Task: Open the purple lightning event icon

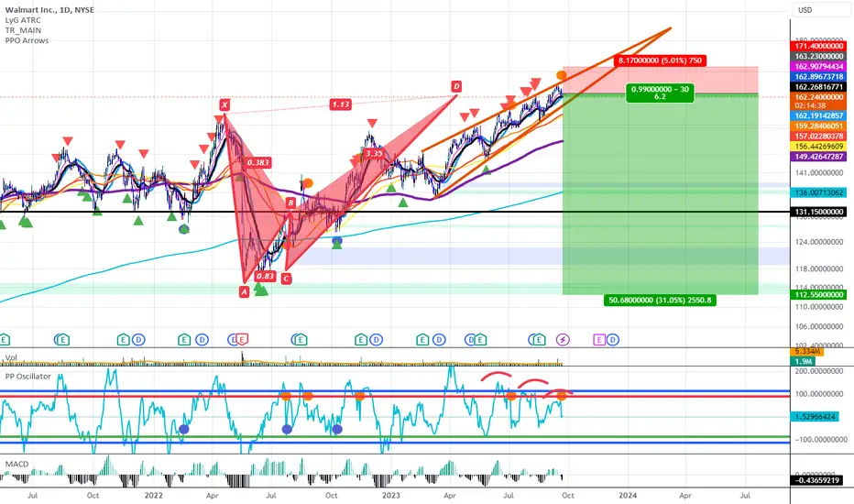Action: pos(563,340)
